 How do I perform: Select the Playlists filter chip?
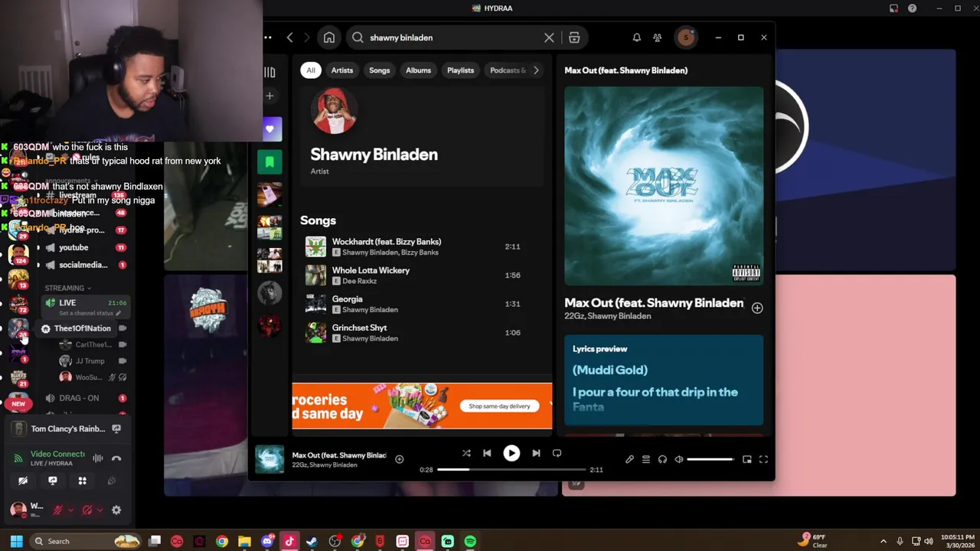pos(460,70)
